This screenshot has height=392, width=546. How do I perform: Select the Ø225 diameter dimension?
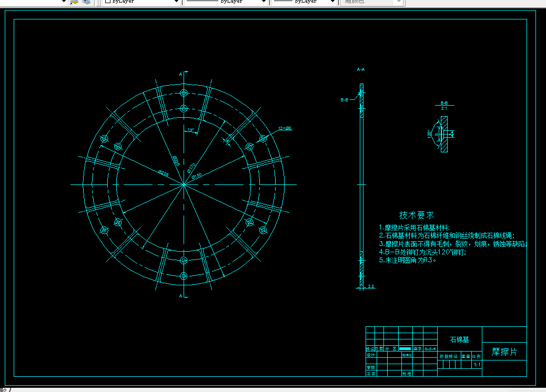[176, 161]
